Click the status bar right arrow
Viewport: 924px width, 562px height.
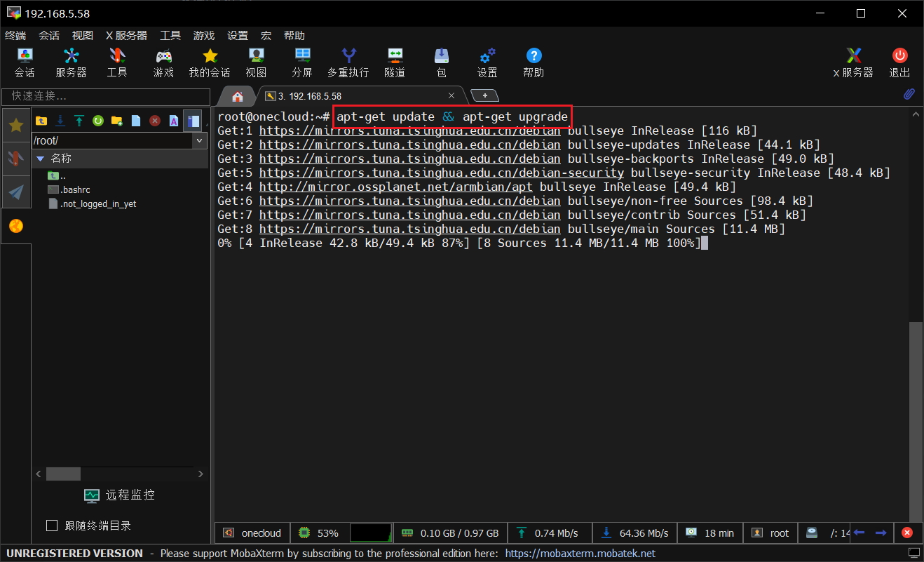click(881, 533)
